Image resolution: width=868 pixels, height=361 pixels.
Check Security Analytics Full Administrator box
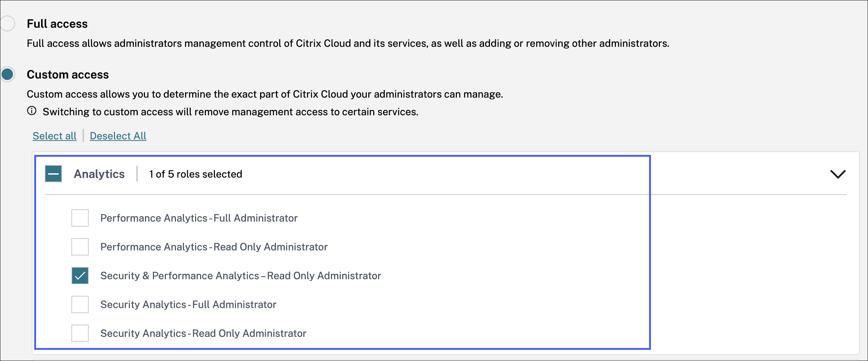(80, 304)
